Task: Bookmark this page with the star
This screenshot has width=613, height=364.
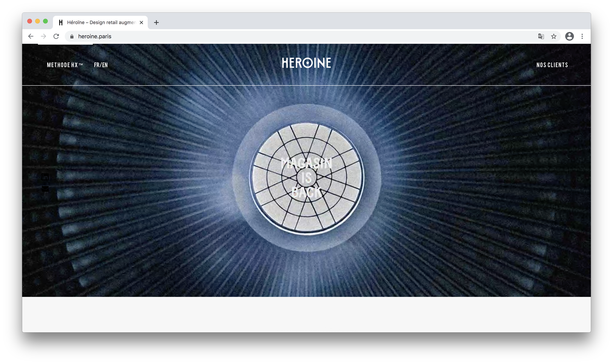Action: click(x=554, y=36)
